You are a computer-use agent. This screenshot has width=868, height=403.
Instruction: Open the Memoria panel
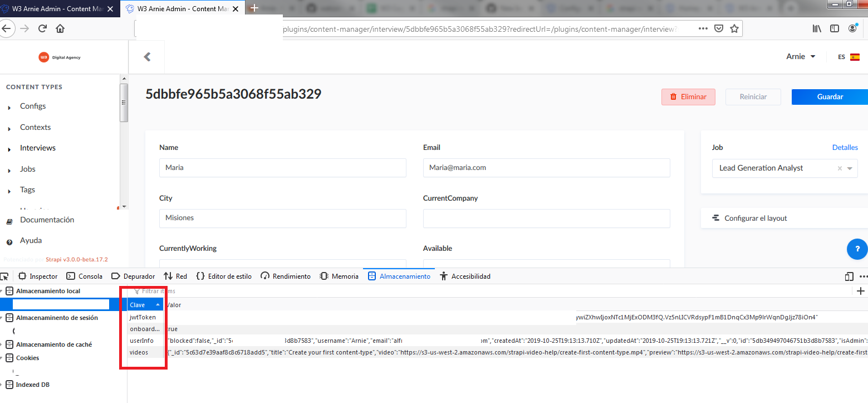[x=344, y=276]
